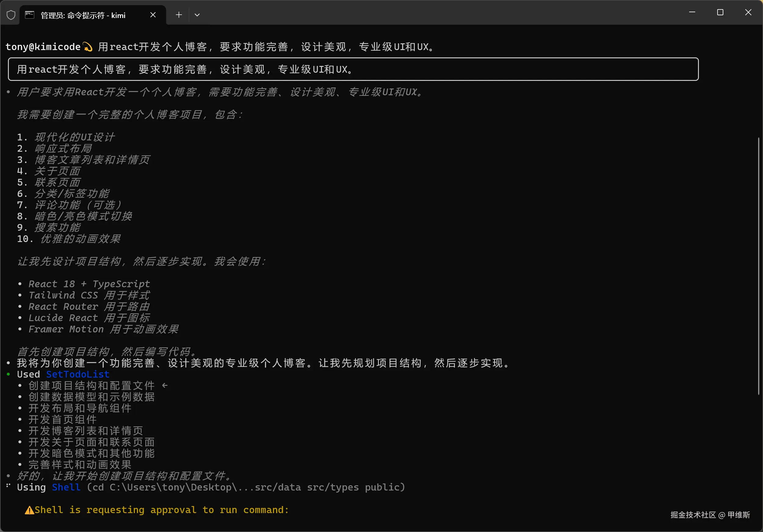Click inside the bordered prompt input box
Viewport: 763px width, 532px height.
click(x=353, y=69)
